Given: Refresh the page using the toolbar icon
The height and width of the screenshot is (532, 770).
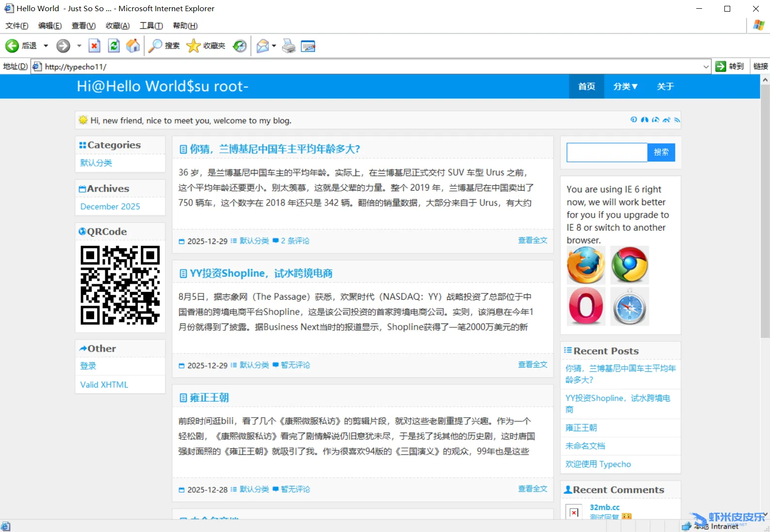Looking at the screenshot, I should tap(114, 46).
